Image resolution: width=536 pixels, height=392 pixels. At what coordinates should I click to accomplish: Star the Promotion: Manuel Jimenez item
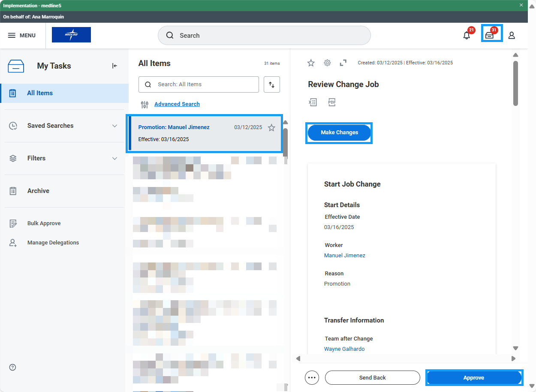click(x=271, y=127)
